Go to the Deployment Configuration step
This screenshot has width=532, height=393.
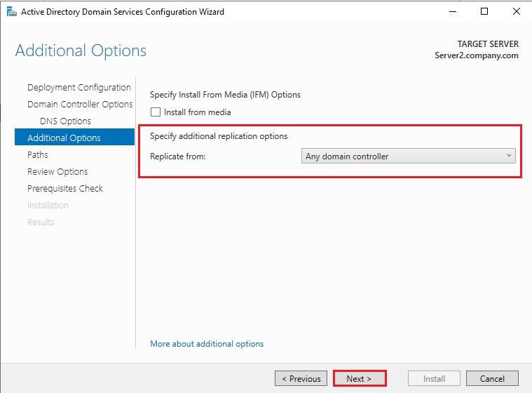pos(79,88)
